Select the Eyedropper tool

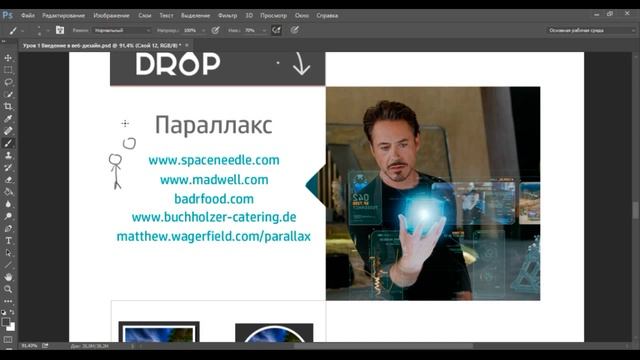8,119
